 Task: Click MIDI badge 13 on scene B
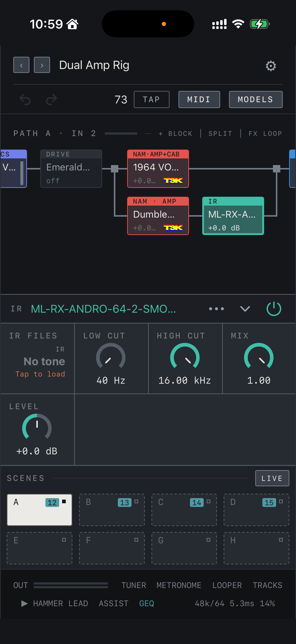pos(125,503)
